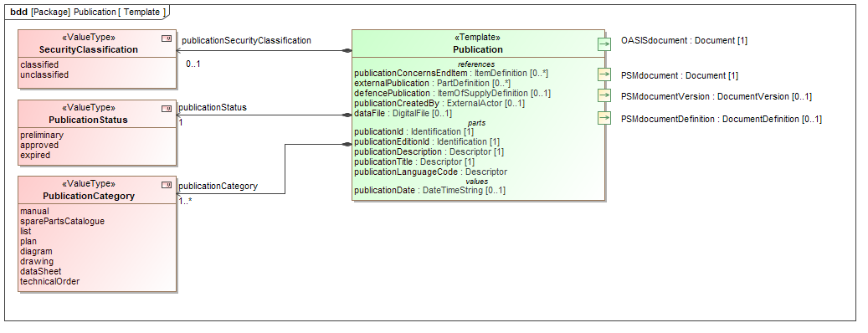This screenshot has height=333, width=868.
Task: Click the OASISdocument port arrow icon
Action: point(604,44)
